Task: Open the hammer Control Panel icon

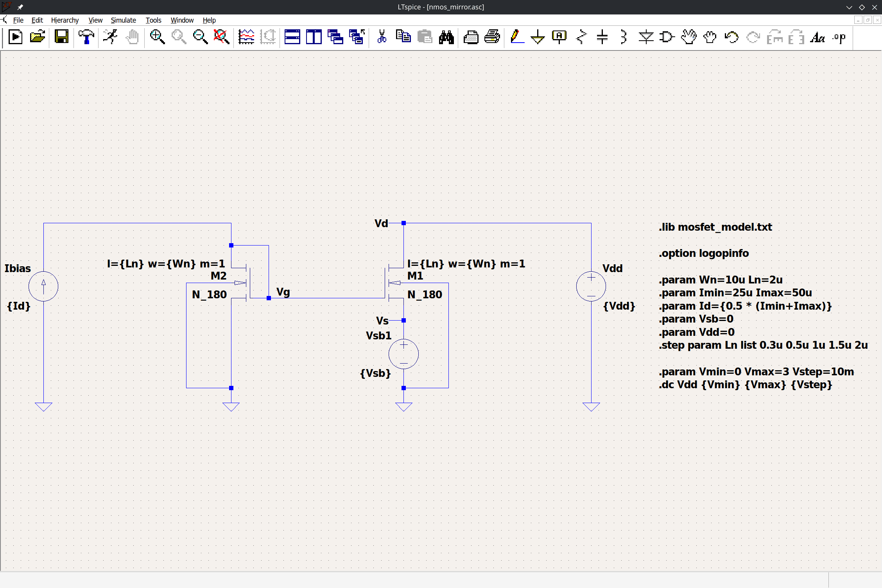Action: pos(86,37)
